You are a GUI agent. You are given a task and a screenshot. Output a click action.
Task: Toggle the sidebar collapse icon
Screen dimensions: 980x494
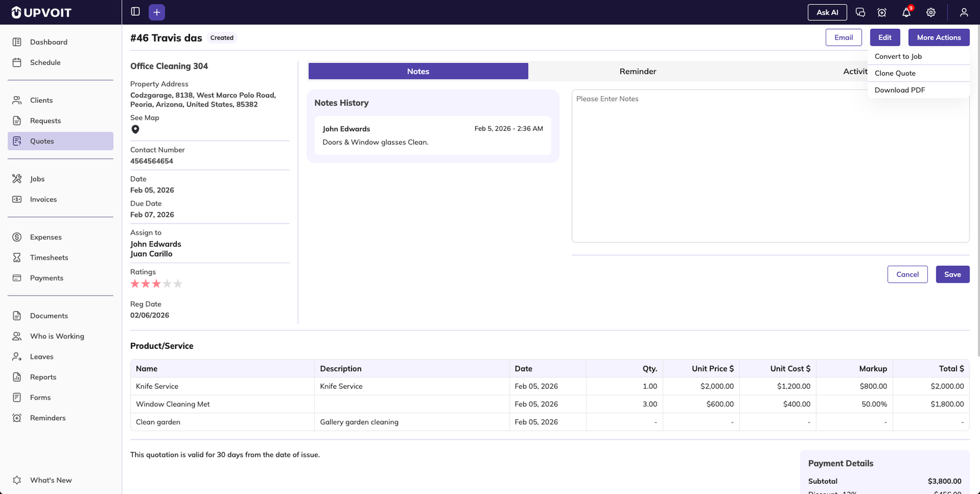click(x=135, y=12)
